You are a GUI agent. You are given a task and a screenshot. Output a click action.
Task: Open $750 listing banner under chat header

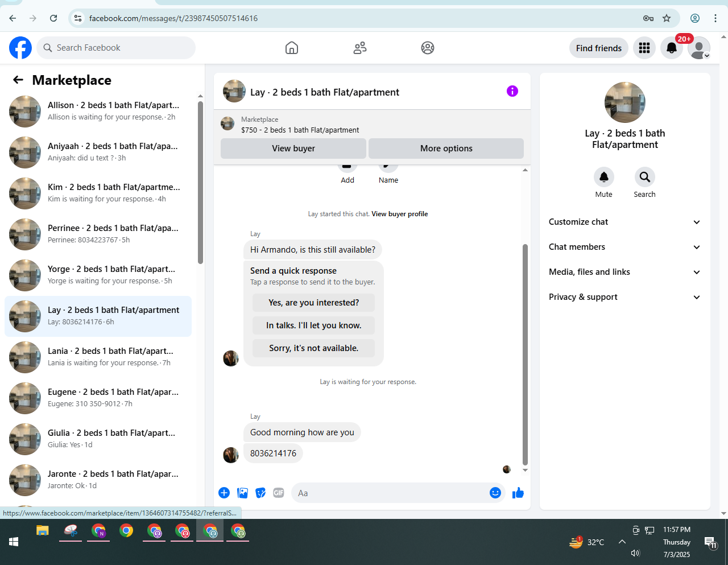tap(372, 124)
